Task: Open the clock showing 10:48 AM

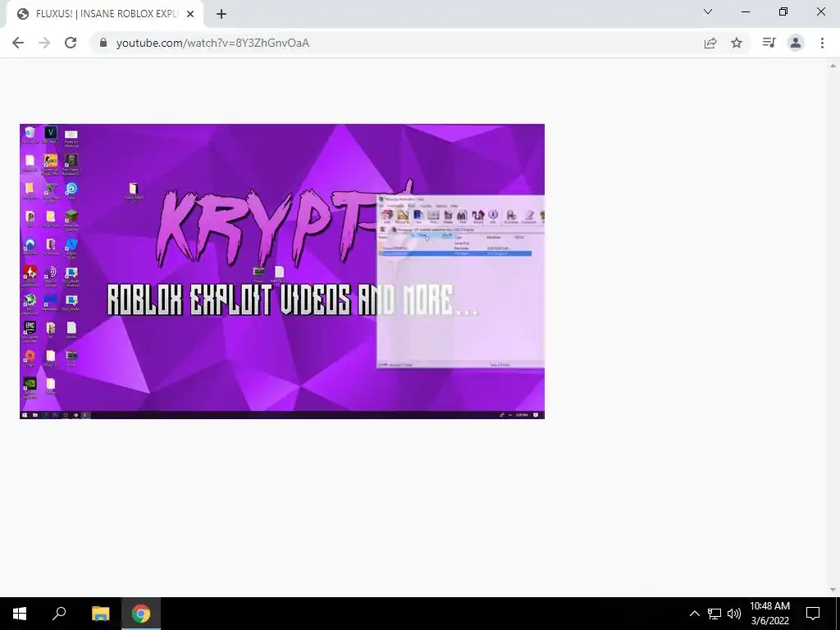Action: pos(769,614)
